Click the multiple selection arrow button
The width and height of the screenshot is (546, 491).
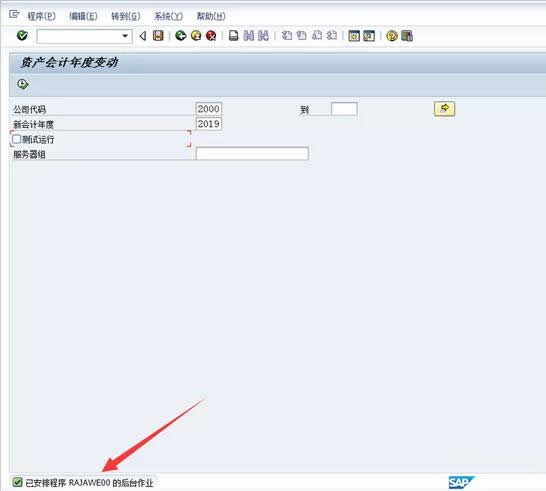point(444,109)
